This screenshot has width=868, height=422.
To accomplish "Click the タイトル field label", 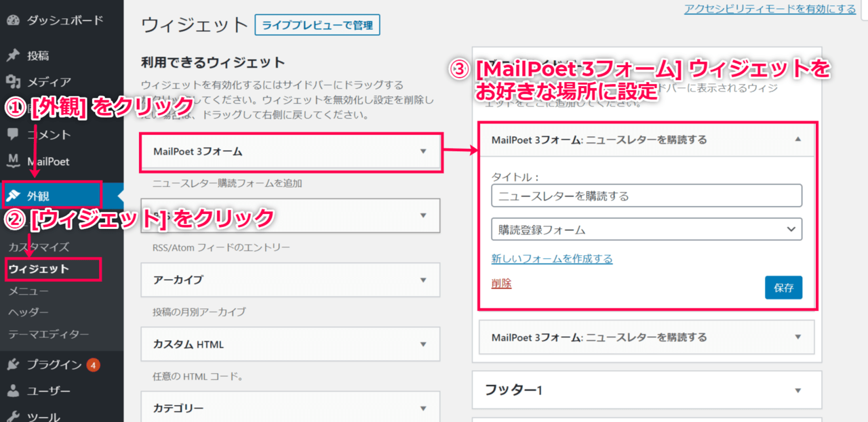I will click(515, 176).
